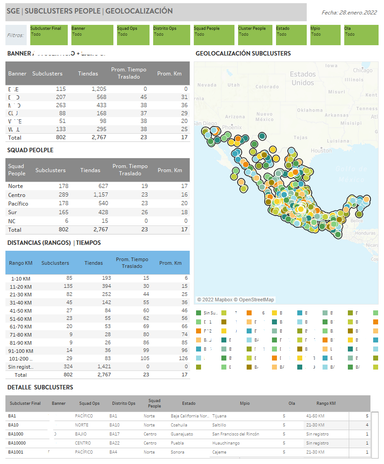Click the OpenStreetMap attribution link

click(x=256, y=300)
